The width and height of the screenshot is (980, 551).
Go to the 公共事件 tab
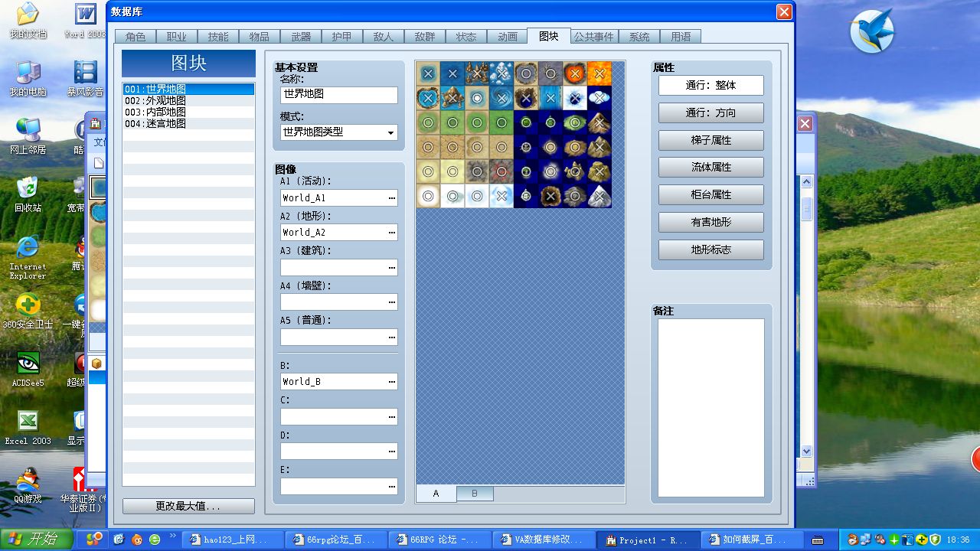click(x=594, y=36)
